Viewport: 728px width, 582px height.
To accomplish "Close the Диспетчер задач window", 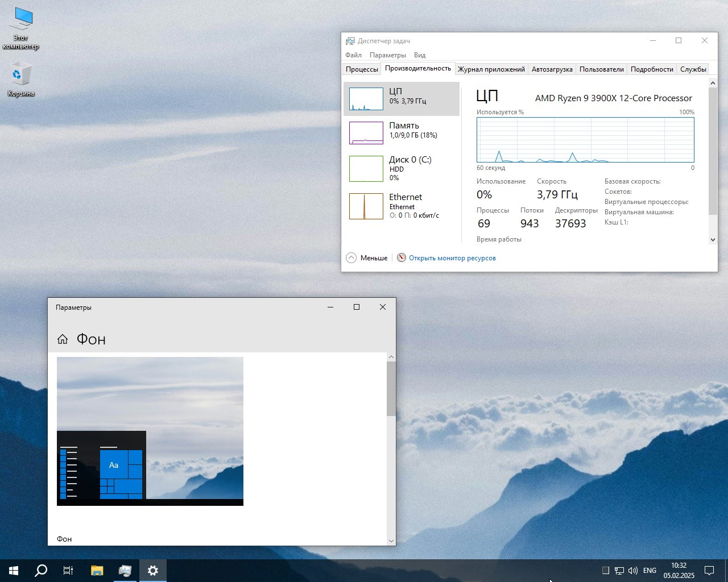I will 705,40.
